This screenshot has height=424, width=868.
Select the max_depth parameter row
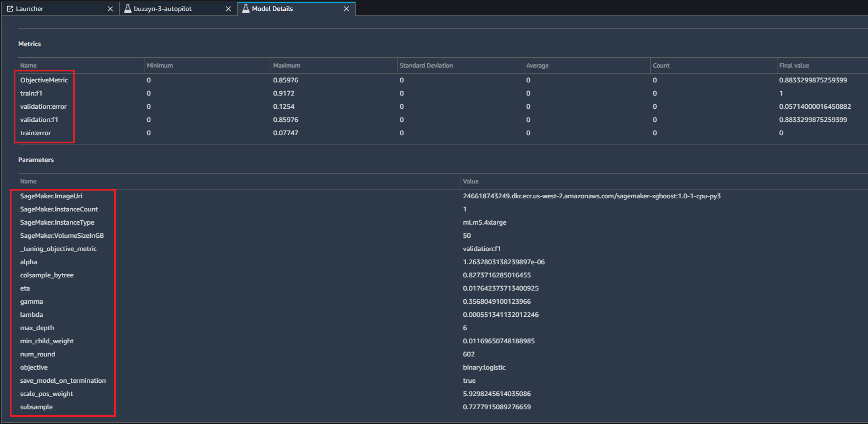click(x=37, y=328)
